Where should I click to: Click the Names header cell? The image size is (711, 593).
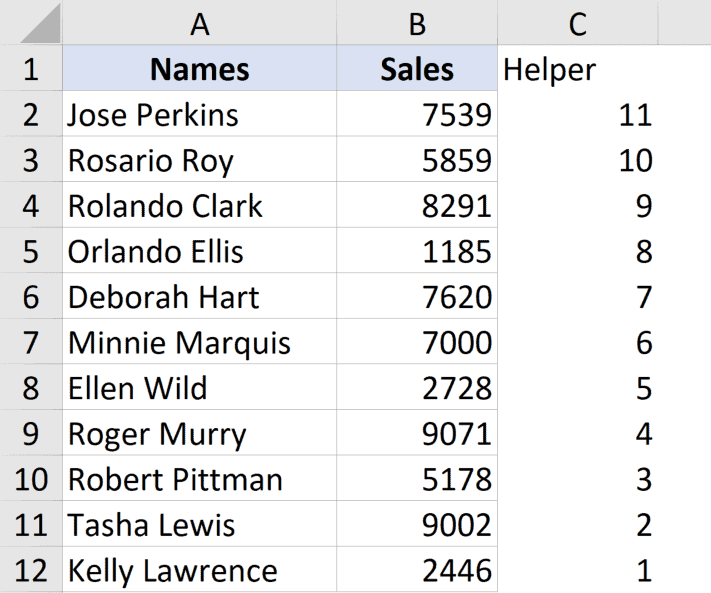pos(199,69)
